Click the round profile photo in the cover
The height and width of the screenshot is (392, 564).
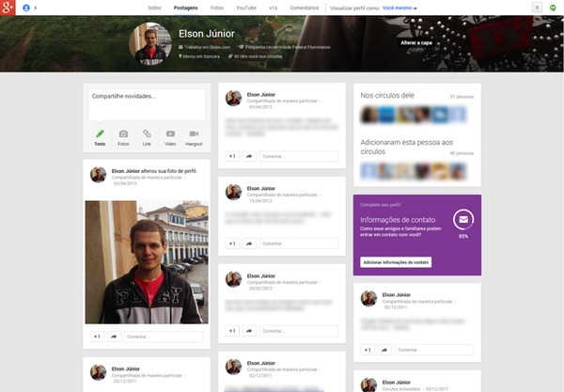[150, 44]
